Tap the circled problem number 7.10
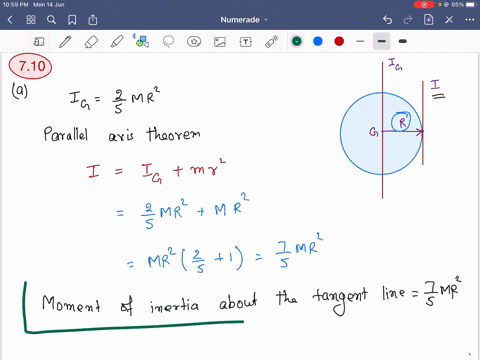 tap(30, 66)
